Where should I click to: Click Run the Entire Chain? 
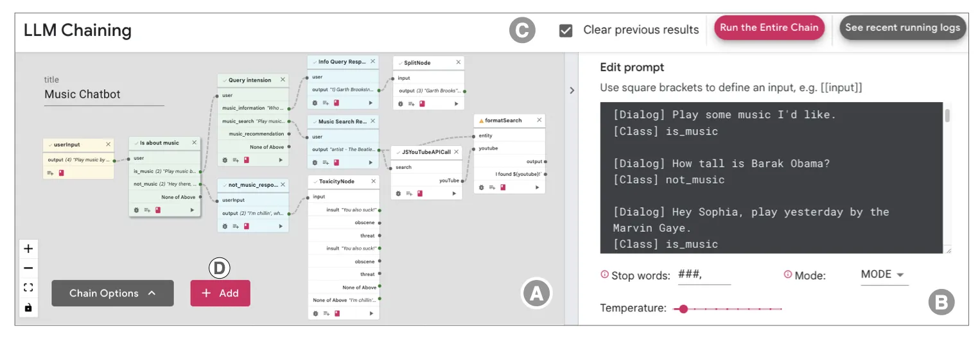point(769,28)
